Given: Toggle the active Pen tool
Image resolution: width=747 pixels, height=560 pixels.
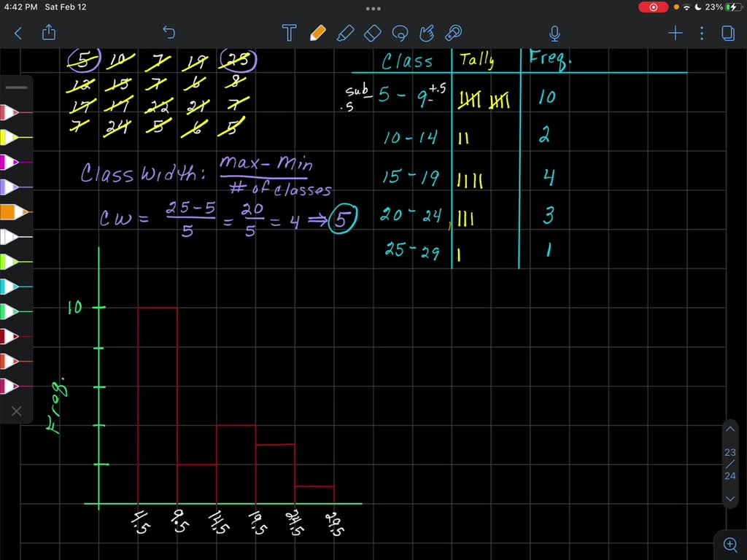Looking at the screenshot, I should [318, 33].
